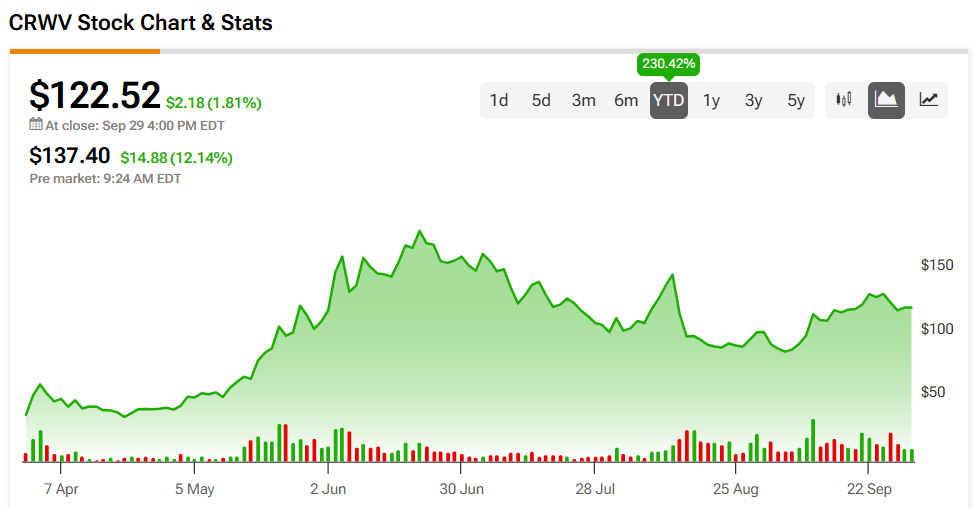973x508 pixels.
Task: Select the line chart type icon
Action: [928, 100]
